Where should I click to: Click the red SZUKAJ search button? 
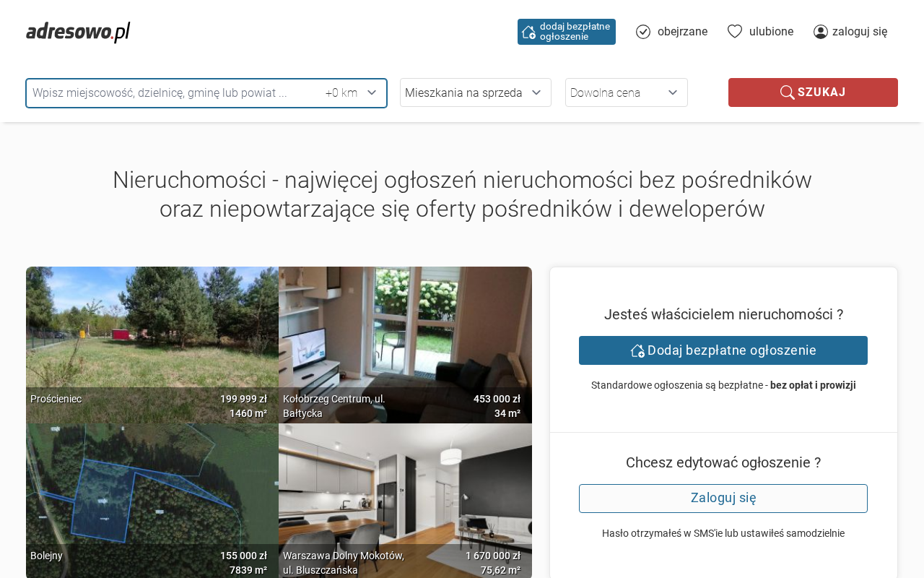(813, 92)
